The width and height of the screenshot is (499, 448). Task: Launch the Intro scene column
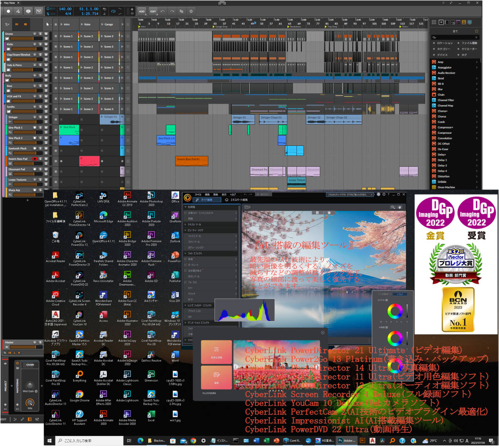pos(61,25)
